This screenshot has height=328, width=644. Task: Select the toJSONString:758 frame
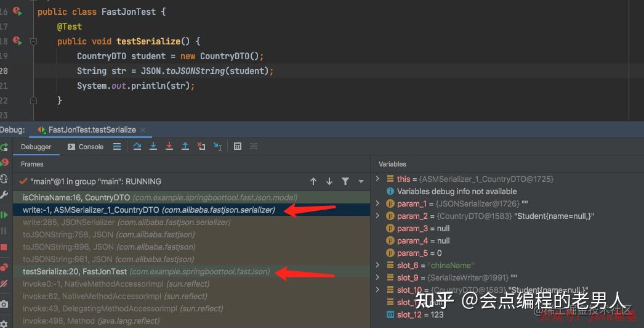click(191, 234)
